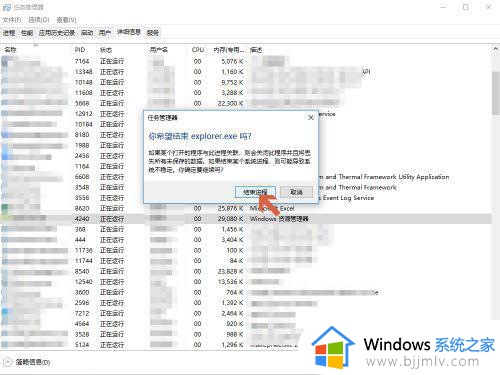The height and width of the screenshot is (375, 500).
Task: Select the row with PID 11736
Action: point(246,250)
